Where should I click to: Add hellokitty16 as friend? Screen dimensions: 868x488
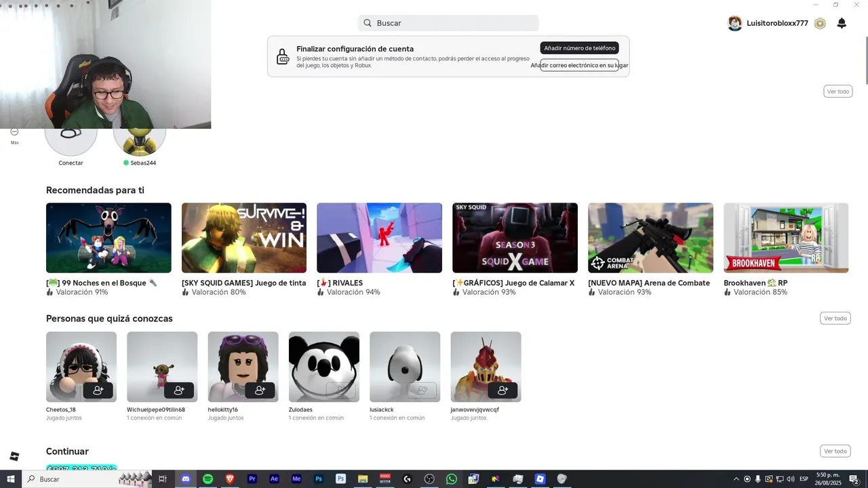click(260, 390)
